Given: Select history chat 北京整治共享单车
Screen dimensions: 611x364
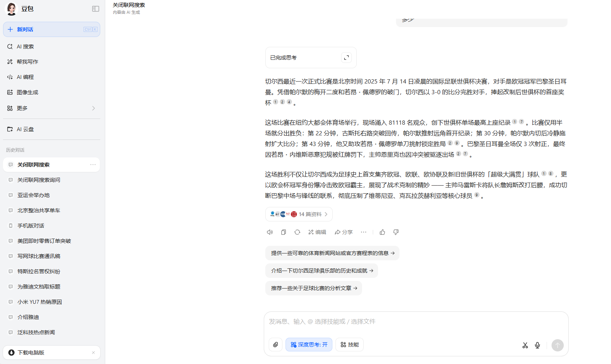Looking at the screenshot, I should coord(51,210).
